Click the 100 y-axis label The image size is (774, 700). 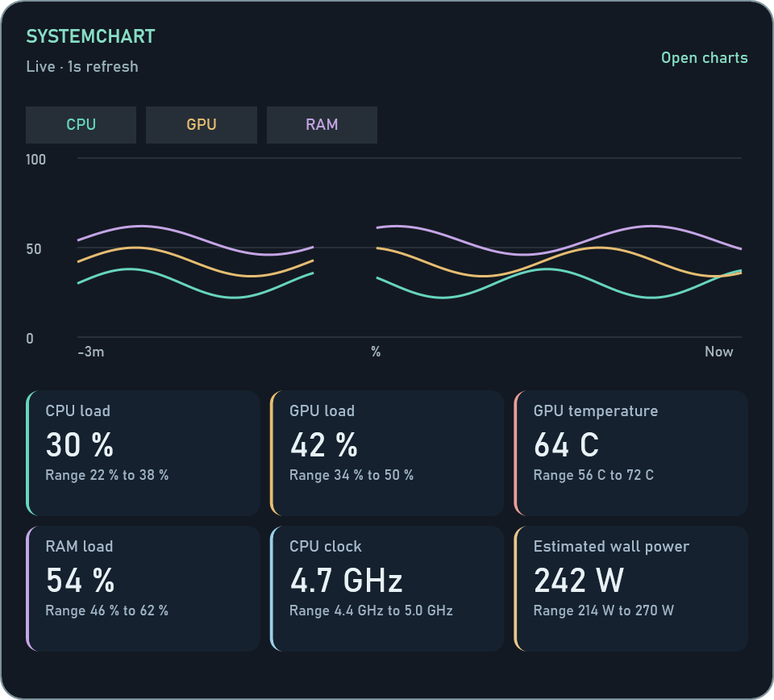pos(35,160)
